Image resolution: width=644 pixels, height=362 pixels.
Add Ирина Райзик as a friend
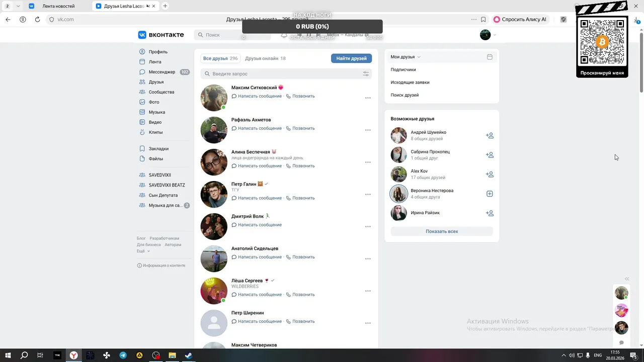(x=490, y=213)
